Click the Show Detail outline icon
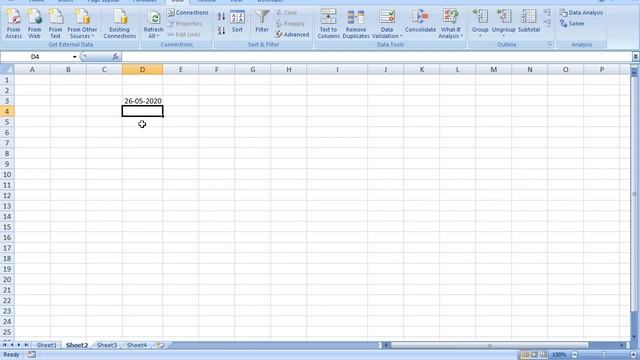Image resolution: width=640 pixels, height=360 pixels. pos(547,13)
